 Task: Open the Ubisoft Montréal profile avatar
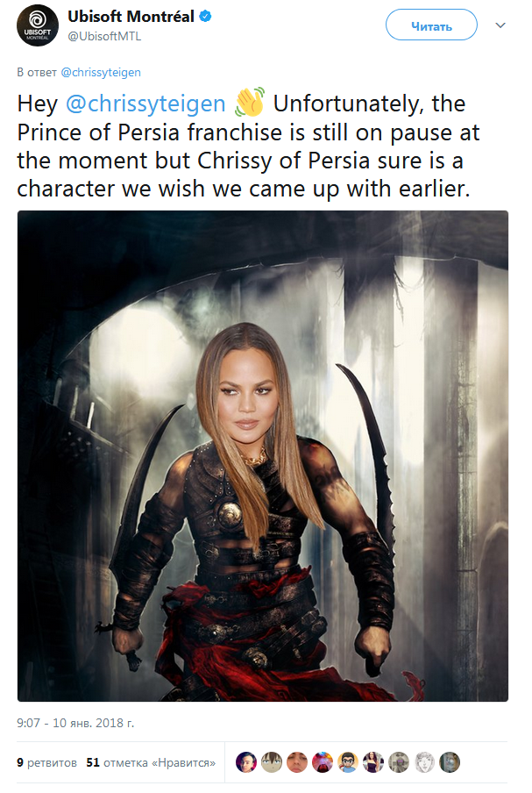click(38, 25)
